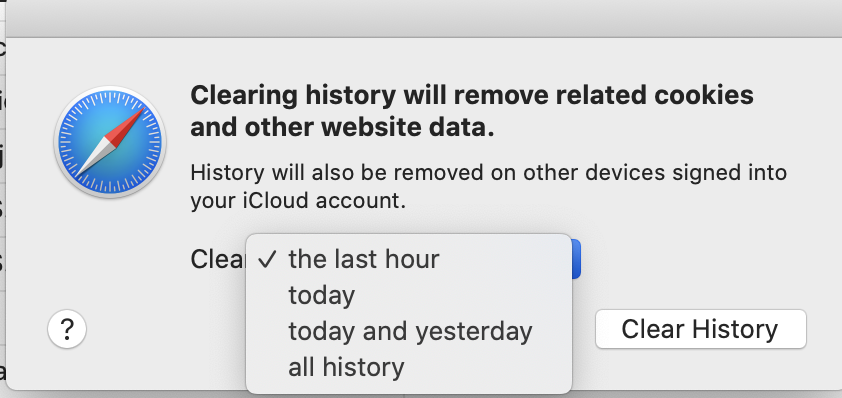Click the checkmark beside the last hour
Image resolution: width=842 pixels, height=398 pixels.
coord(267,259)
